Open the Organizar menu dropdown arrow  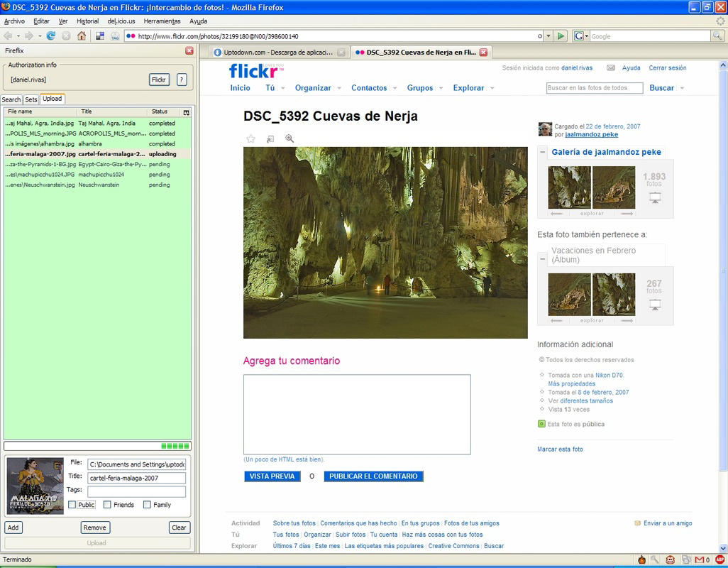[x=339, y=88]
